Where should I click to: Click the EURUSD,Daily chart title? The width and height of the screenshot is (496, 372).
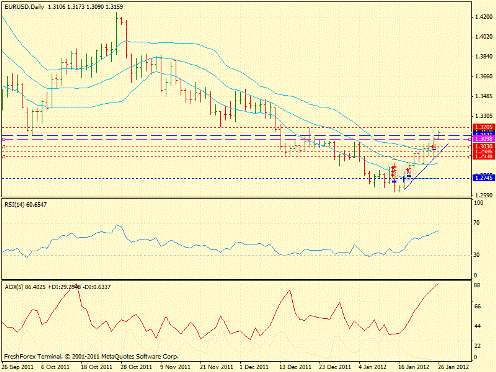click(x=64, y=6)
